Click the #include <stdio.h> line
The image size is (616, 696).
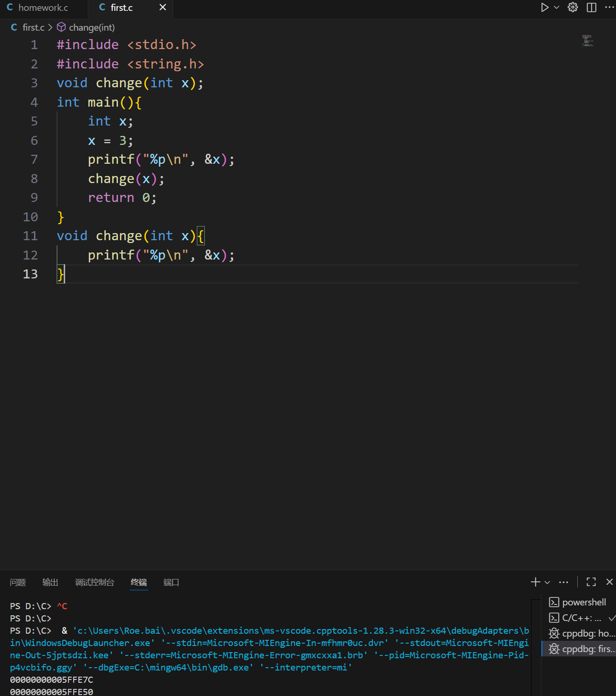click(x=127, y=45)
